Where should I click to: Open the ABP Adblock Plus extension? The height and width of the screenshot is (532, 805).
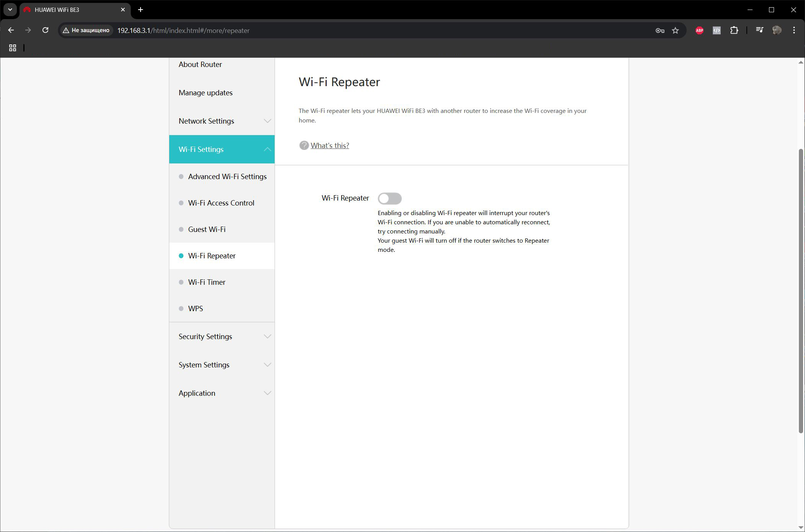[699, 30]
